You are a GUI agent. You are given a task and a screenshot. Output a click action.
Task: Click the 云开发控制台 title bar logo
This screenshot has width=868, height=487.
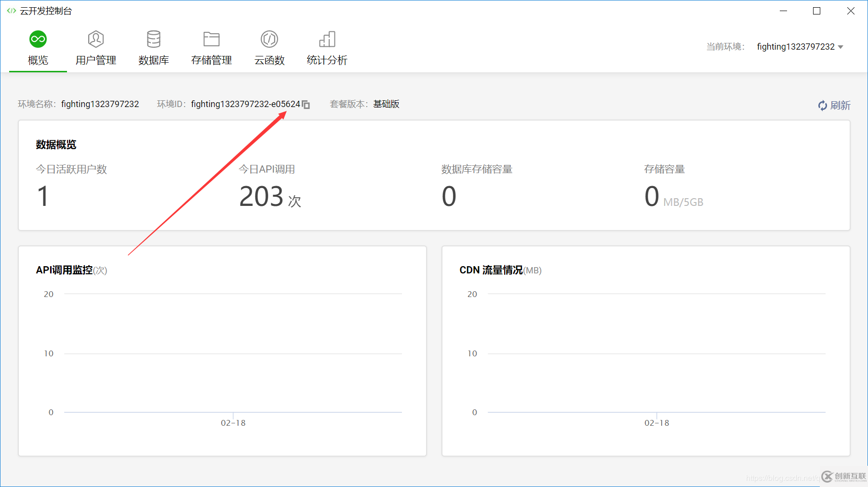coord(12,10)
